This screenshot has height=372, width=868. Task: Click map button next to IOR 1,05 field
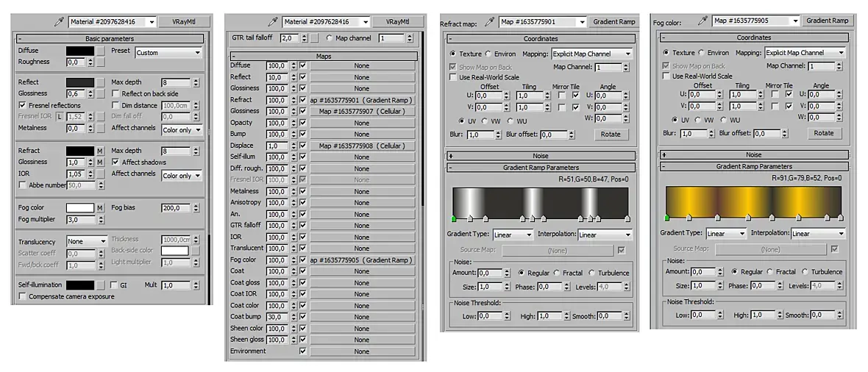100,174
